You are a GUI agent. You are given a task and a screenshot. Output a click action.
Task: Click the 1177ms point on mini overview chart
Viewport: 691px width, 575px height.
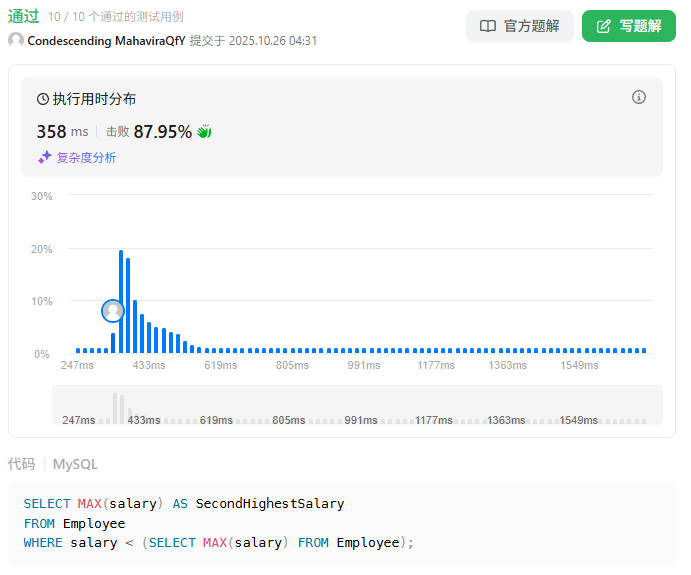pos(434,420)
